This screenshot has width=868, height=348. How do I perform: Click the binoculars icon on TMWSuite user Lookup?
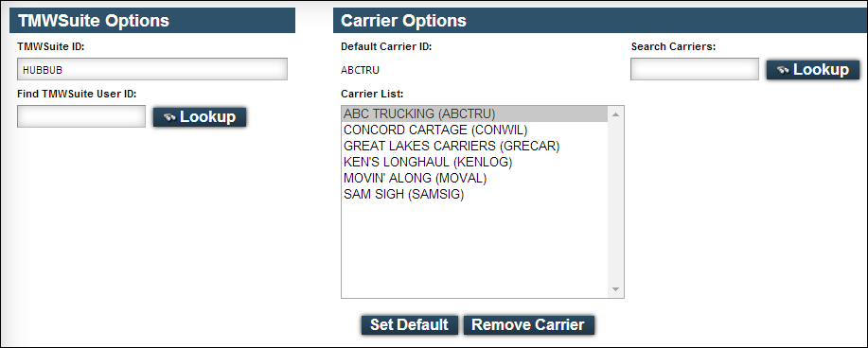170,117
